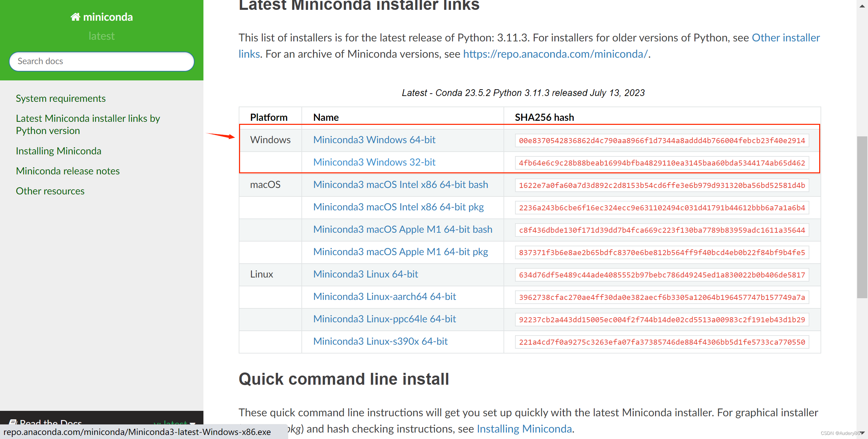Open Miniconda3 Windows 64-bit installer link

point(374,139)
